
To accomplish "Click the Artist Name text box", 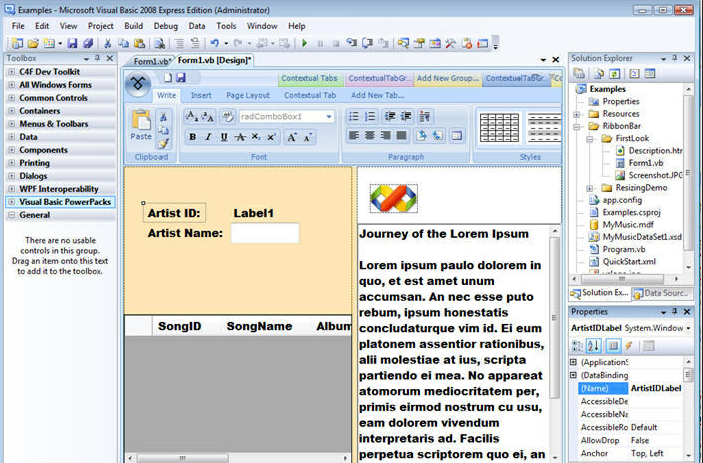I will coord(265,233).
